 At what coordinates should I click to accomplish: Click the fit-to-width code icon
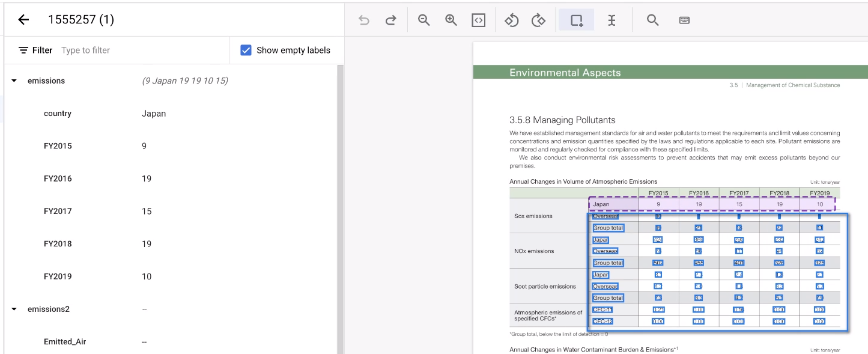click(478, 20)
